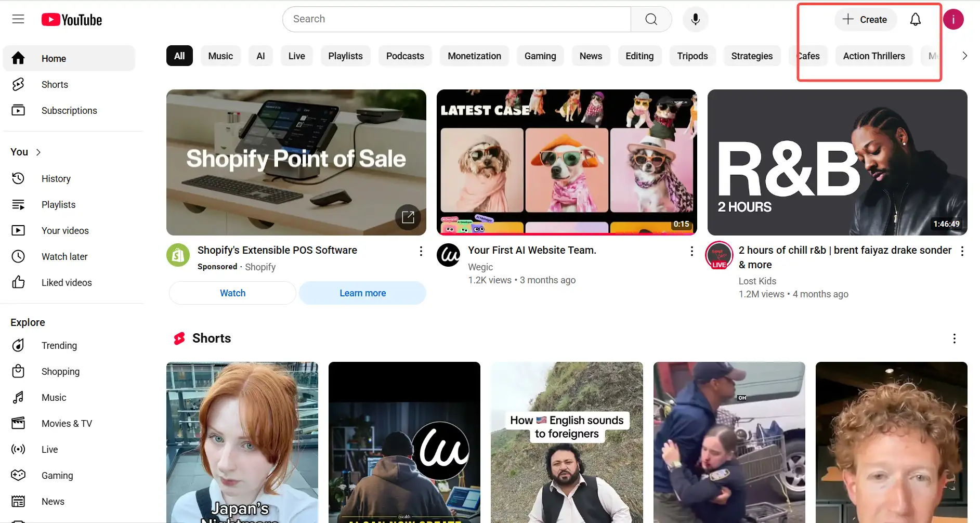Open How English sounds to foreigners short

567,442
